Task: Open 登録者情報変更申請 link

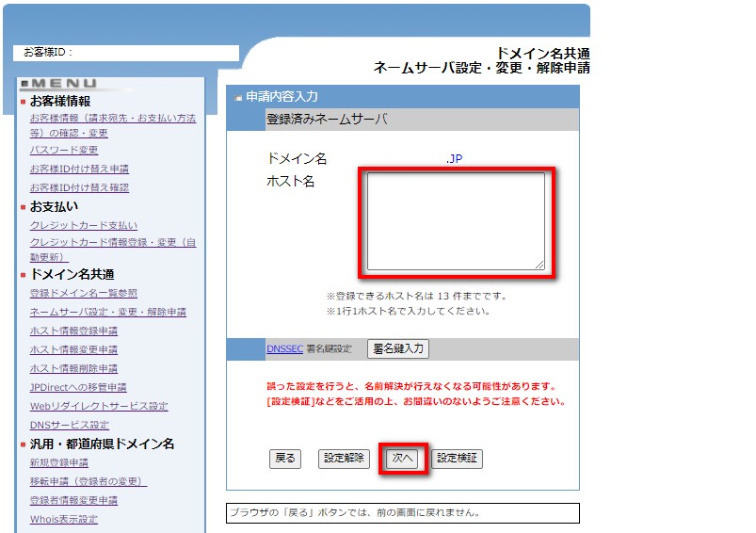Action: pos(73,500)
